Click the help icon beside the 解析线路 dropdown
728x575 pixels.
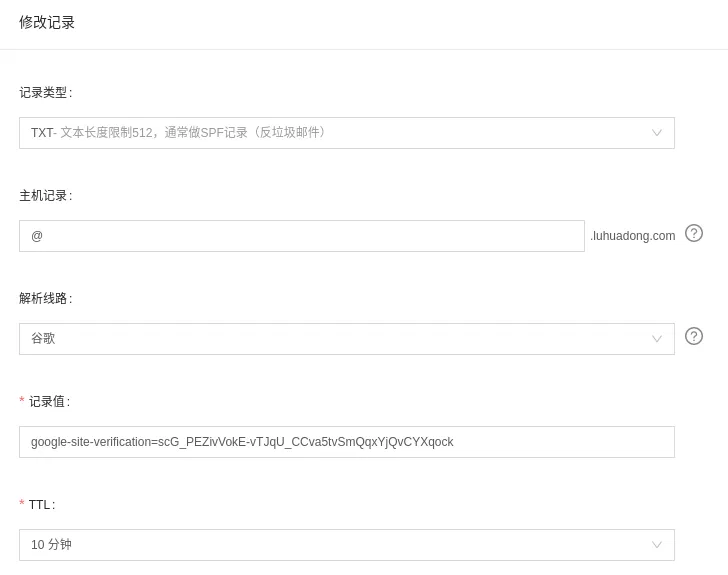tap(694, 336)
